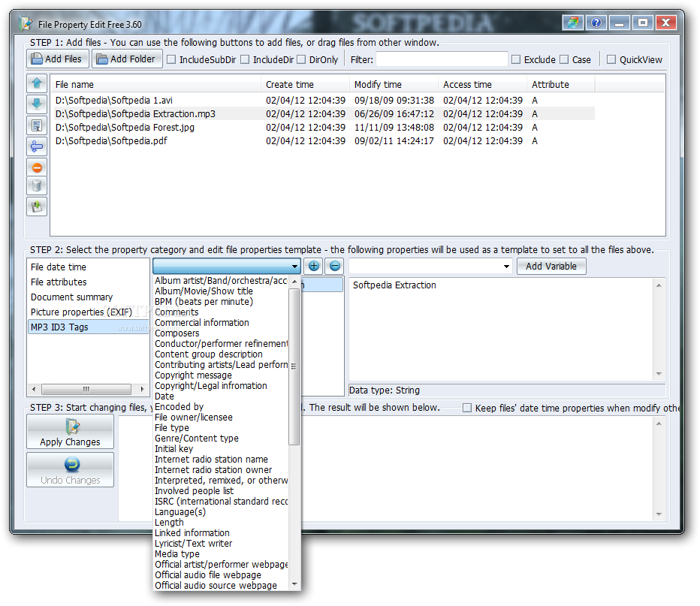Click the blue plus add property icon

[314, 267]
